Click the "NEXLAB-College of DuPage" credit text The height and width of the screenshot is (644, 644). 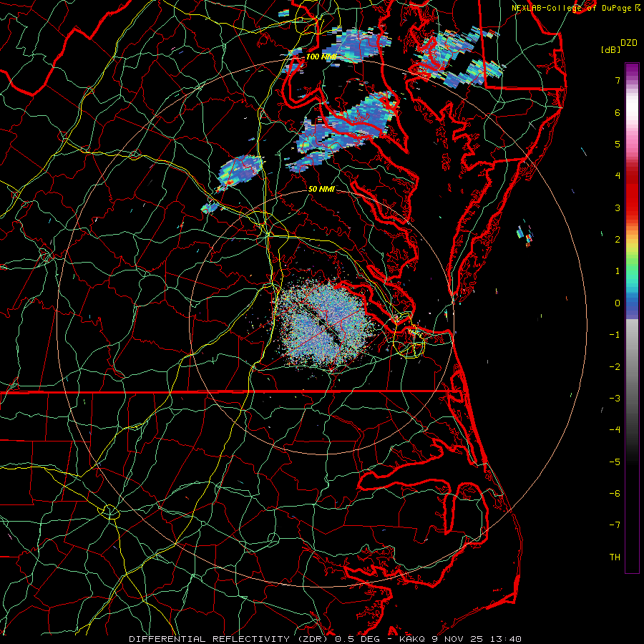571,8
